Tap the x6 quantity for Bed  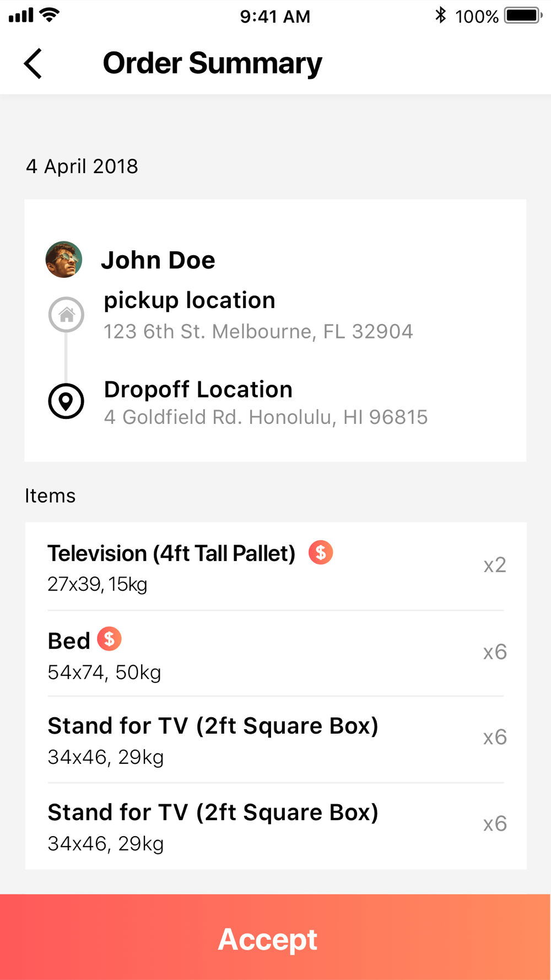coord(494,652)
